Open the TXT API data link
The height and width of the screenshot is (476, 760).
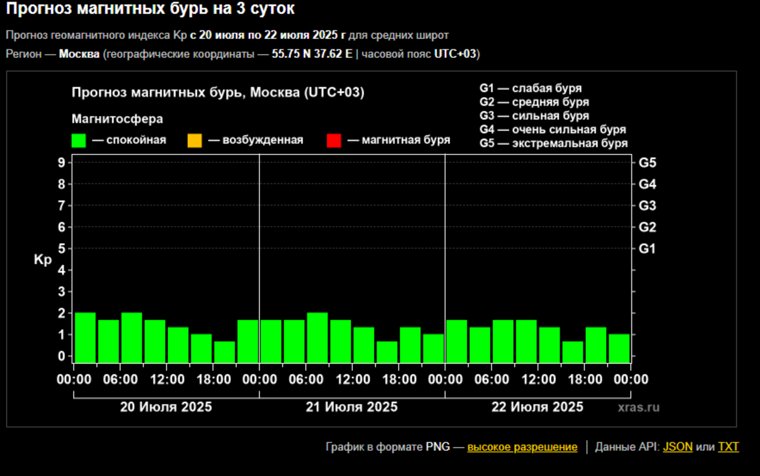pos(728,446)
